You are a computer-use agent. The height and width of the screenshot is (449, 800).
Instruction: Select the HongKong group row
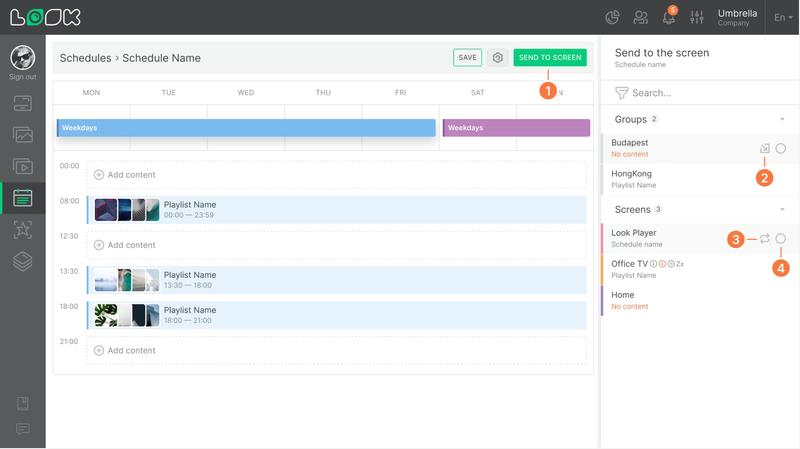[x=699, y=179]
